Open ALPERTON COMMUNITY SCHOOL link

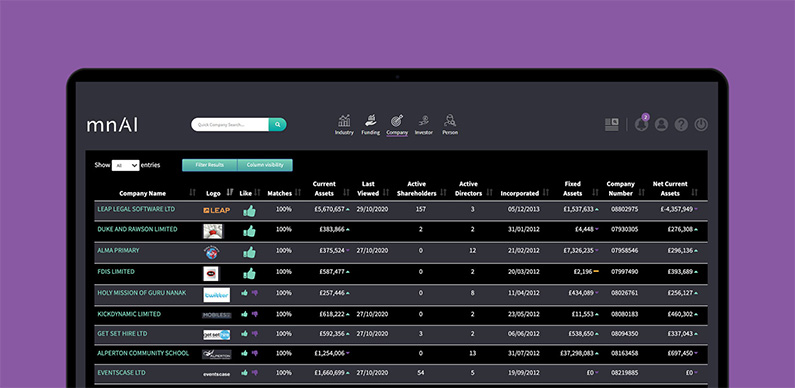pos(143,354)
